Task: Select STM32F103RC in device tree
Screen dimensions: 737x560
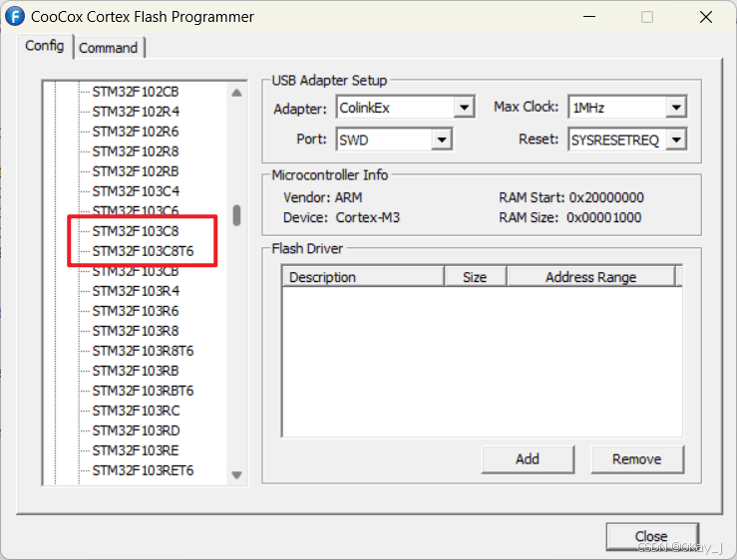Action: point(136,412)
